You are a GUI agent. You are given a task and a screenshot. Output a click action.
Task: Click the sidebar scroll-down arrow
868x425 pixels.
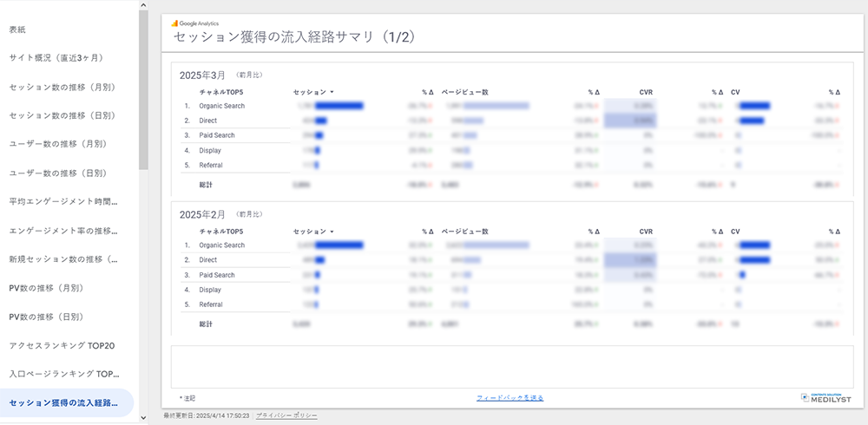[143, 417]
